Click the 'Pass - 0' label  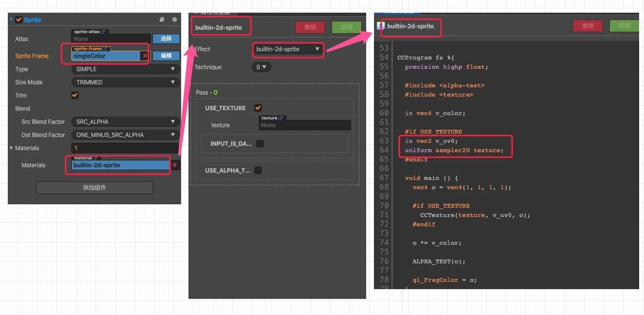point(207,93)
